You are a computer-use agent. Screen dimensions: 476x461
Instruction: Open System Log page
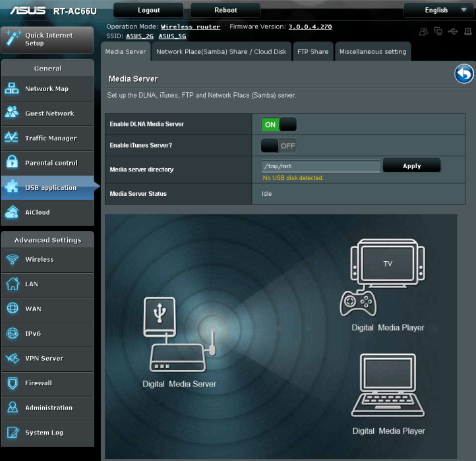(47, 433)
